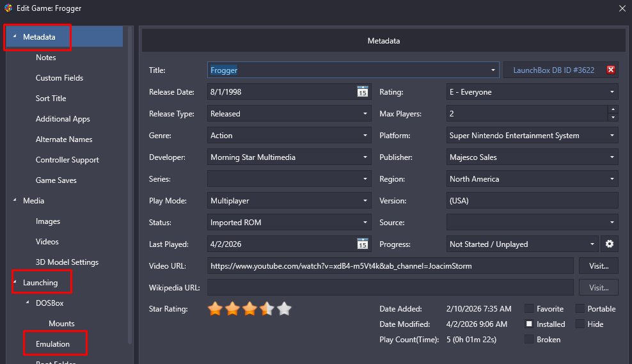Set star rating to three stars
The image size is (632, 364).
coord(249,309)
